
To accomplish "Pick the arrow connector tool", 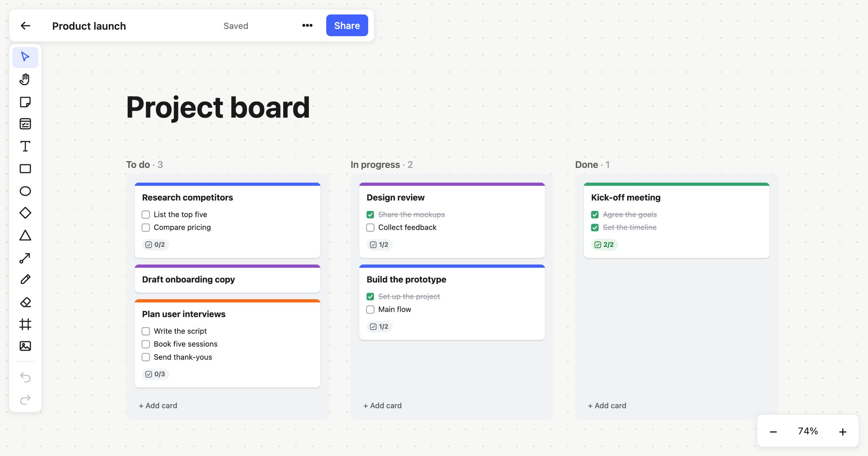I will point(25,258).
